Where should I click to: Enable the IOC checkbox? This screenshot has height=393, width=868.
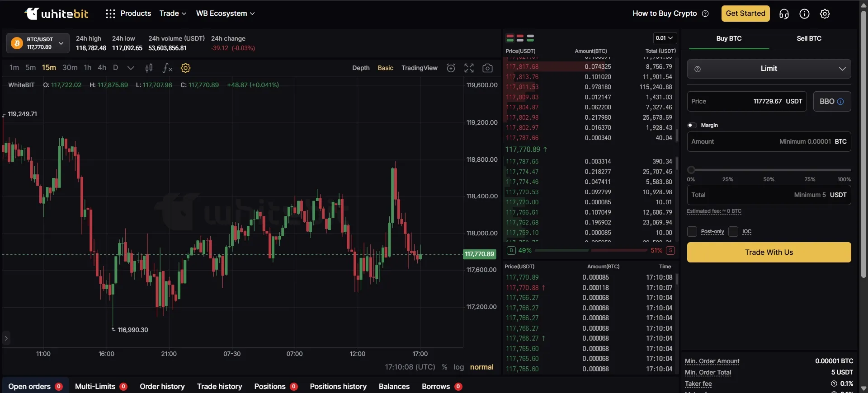point(733,231)
